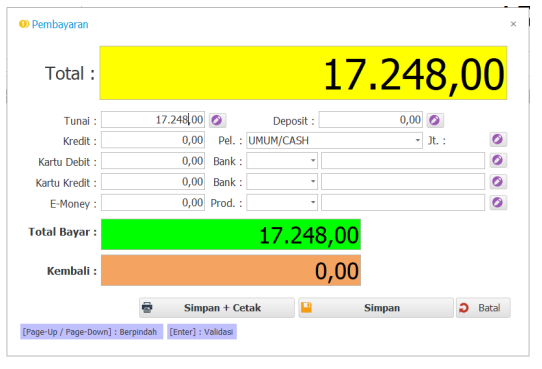Click the text field next to Kartu Debit Bank
Screen dimensions: 542x369
tap(403, 161)
